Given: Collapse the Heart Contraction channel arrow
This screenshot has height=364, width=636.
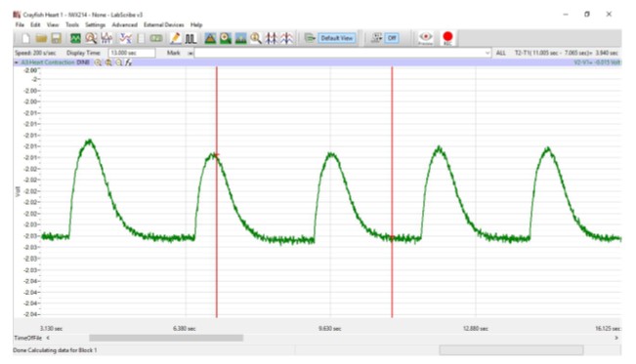Looking at the screenshot, I should pyautogui.click(x=17, y=62).
